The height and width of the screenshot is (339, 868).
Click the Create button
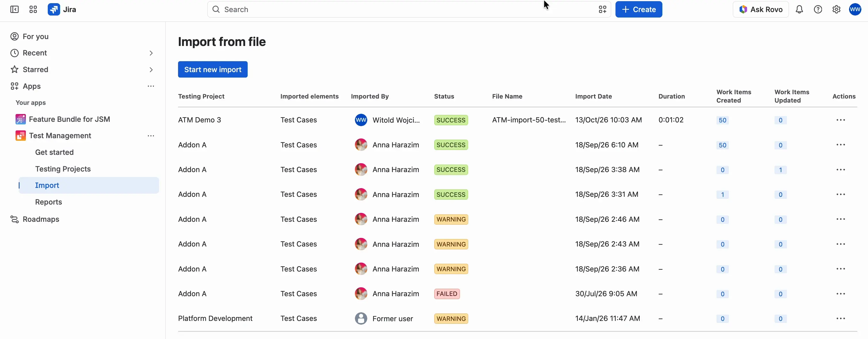(638, 9)
